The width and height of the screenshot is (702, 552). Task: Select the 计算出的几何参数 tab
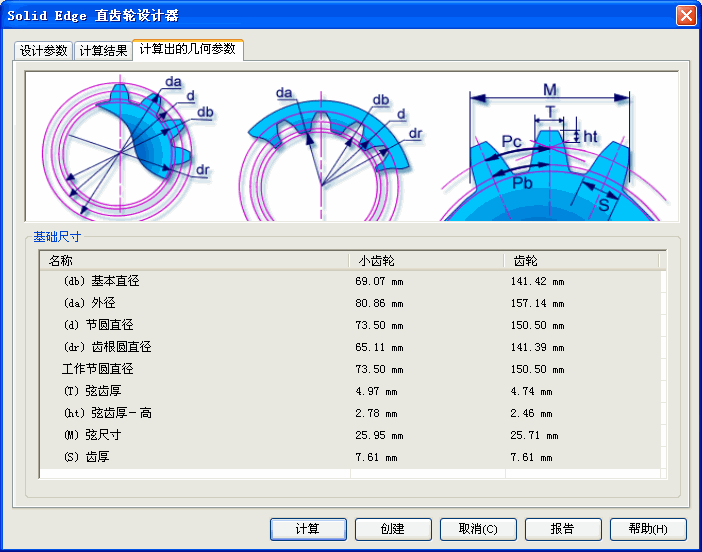tap(188, 49)
